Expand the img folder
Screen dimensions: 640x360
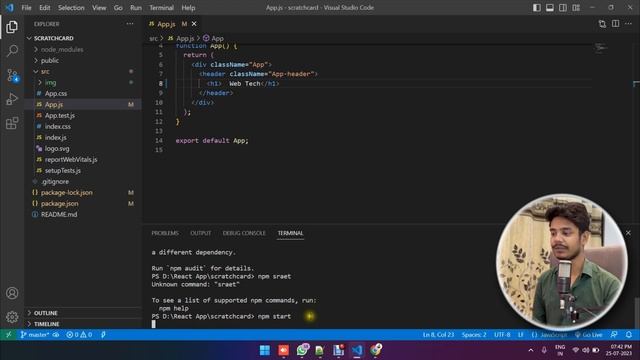tap(83, 82)
